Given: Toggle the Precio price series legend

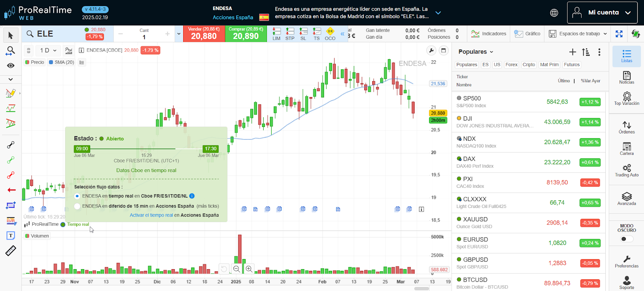Looking at the screenshot, I should 35,62.
